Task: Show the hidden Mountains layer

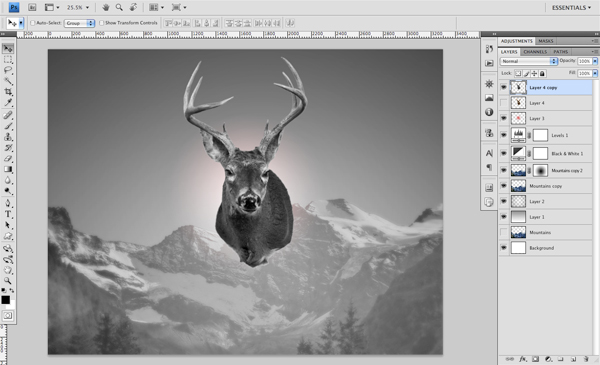Action: click(504, 232)
